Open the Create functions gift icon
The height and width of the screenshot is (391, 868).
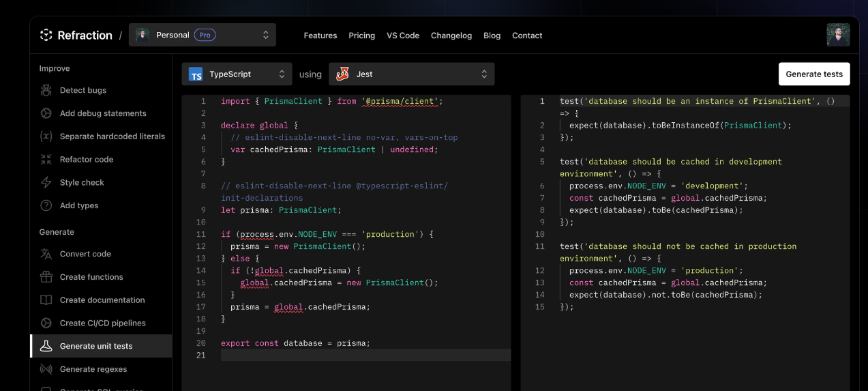pyautogui.click(x=46, y=277)
